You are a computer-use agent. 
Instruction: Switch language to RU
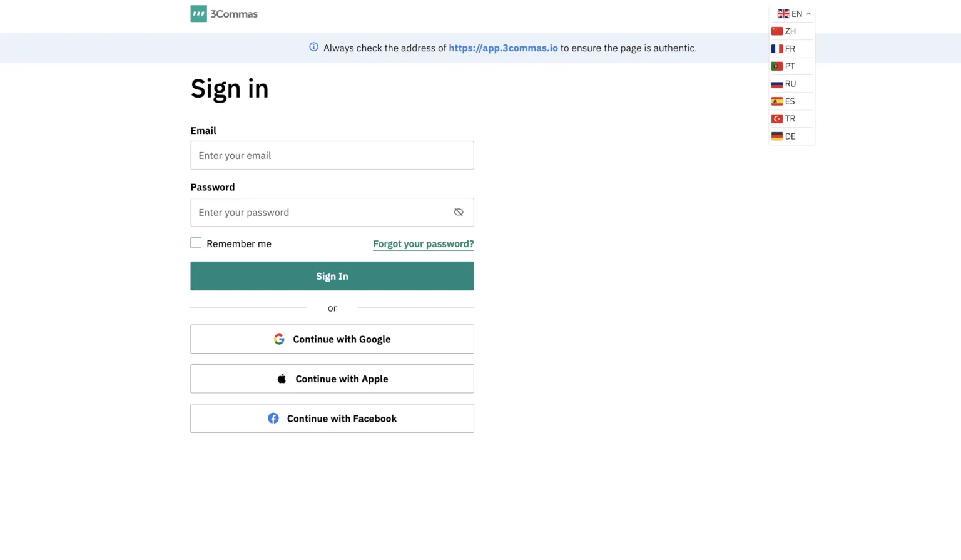[x=792, y=84]
